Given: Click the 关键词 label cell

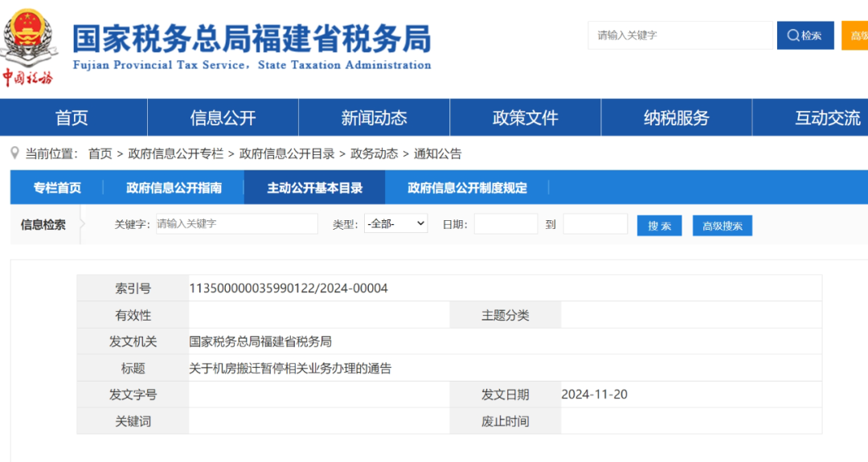Looking at the screenshot, I should [133, 421].
